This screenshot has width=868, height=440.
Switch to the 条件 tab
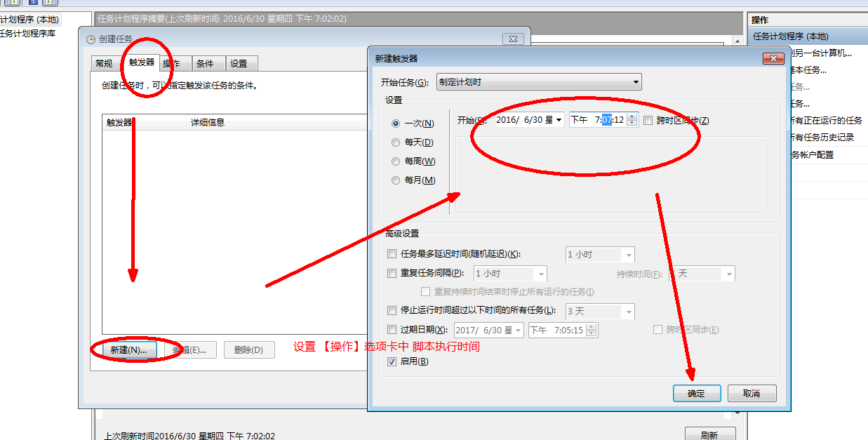205,63
